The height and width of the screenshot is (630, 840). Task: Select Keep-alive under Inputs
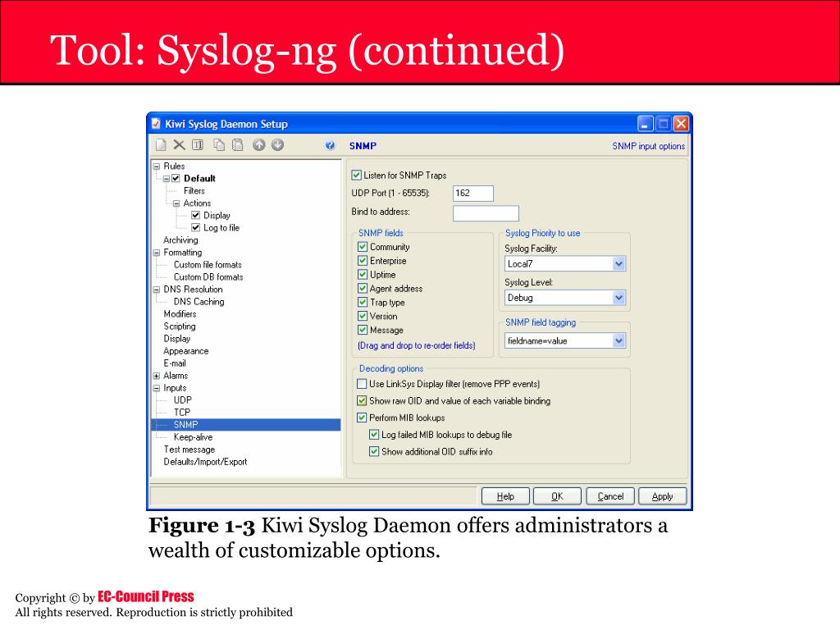(193, 437)
